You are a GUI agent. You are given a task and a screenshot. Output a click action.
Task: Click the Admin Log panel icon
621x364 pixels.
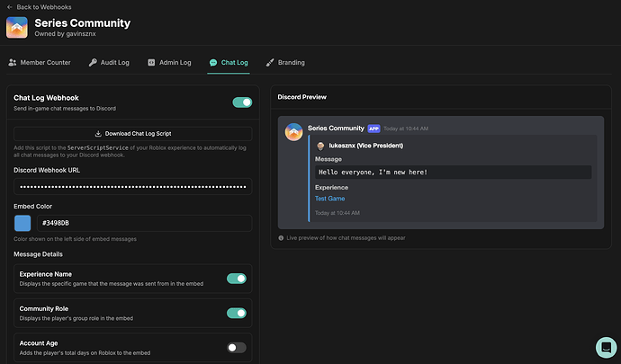pyautogui.click(x=151, y=63)
